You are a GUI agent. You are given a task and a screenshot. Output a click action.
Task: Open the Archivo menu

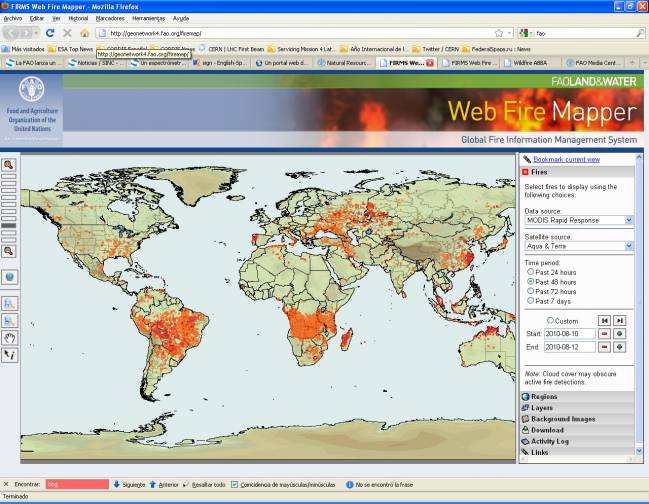tap(12, 19)
